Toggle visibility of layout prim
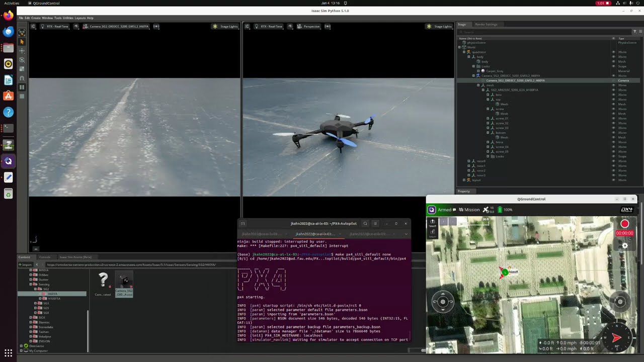 [x=613, y=180]
